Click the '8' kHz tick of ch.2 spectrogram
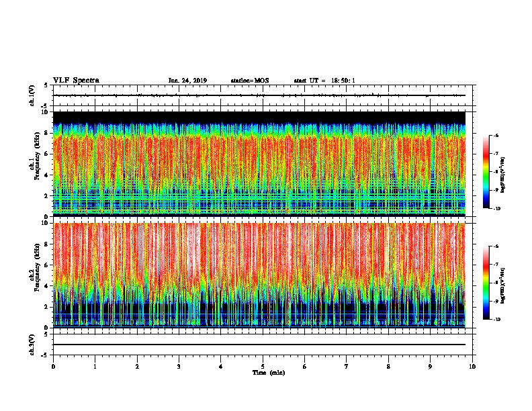532x411 pixels. [46, 244]
